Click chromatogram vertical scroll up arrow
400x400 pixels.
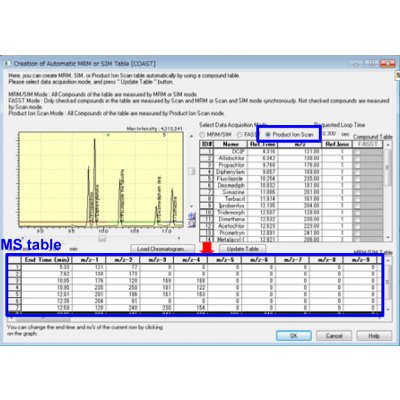(x=191, y=136)
